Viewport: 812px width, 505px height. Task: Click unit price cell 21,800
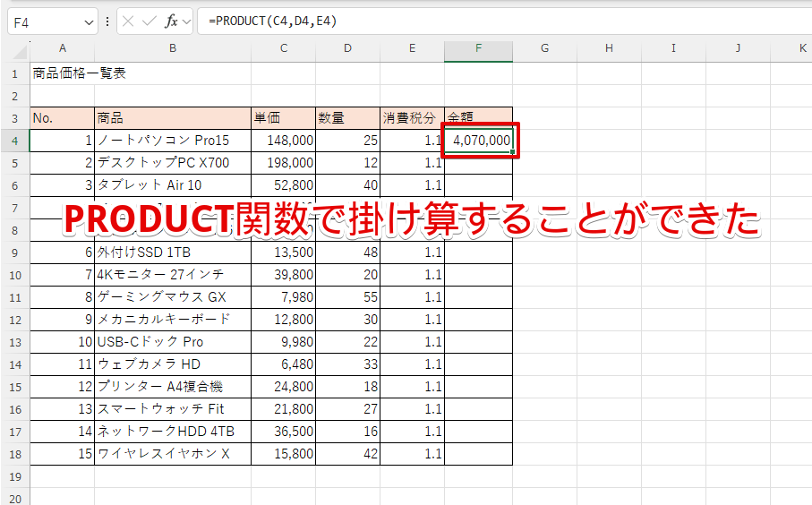click(x=283, y=409)
